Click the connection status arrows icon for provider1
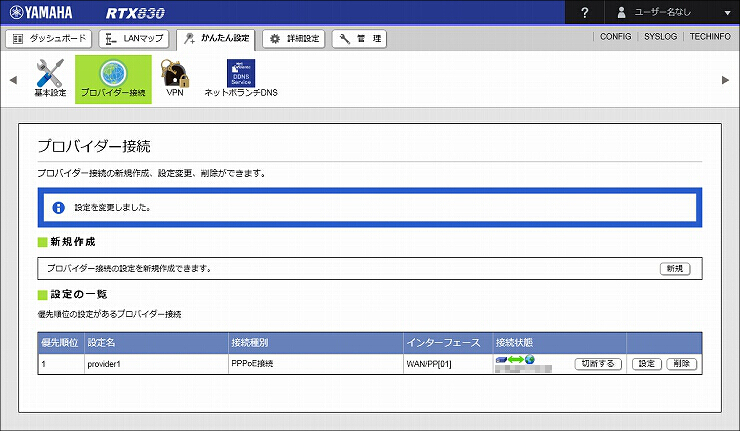The image size is (740, 431). coord(515,360)
